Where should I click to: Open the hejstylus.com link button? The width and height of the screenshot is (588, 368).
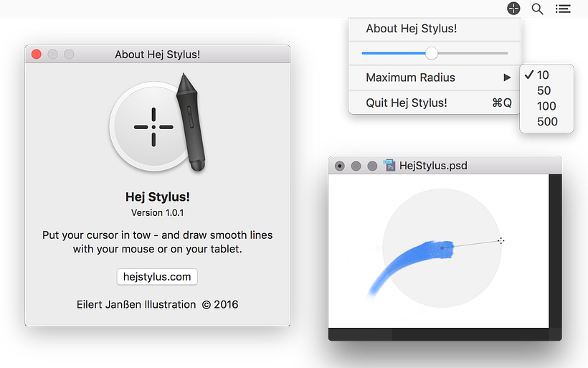tap(157, 277)
